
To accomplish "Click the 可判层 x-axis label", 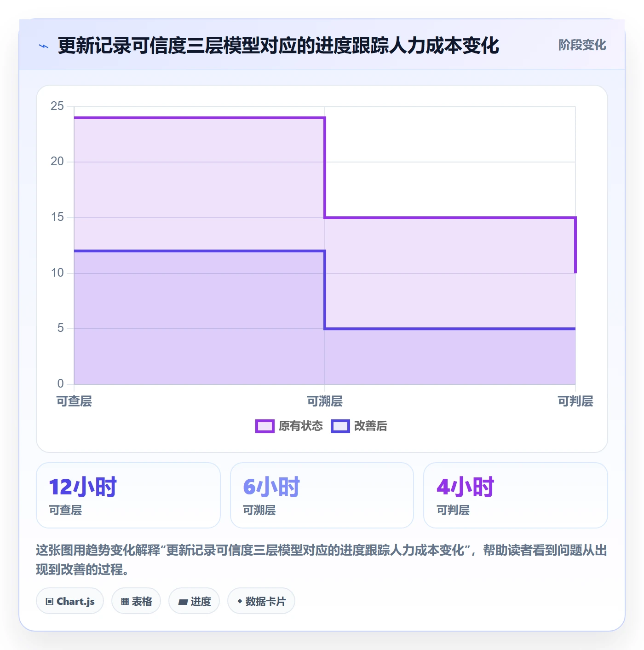I will (575, 401).
